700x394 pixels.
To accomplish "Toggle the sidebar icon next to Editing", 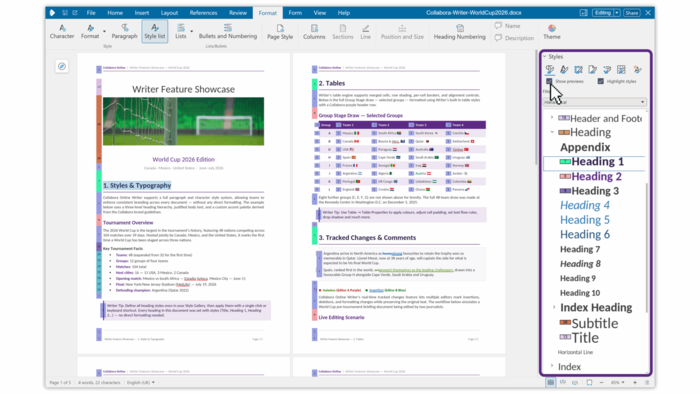I will pyautogui.click(x=583, y=13).
